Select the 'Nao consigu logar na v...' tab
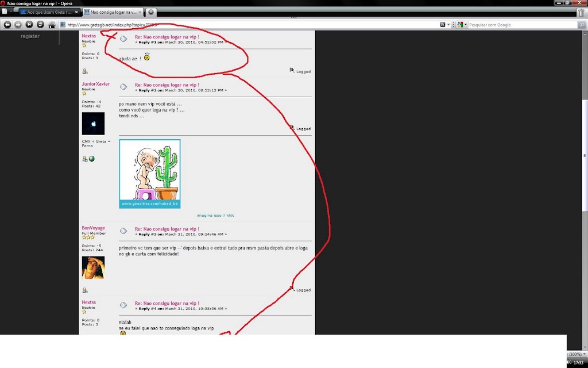 pos(113,12)
